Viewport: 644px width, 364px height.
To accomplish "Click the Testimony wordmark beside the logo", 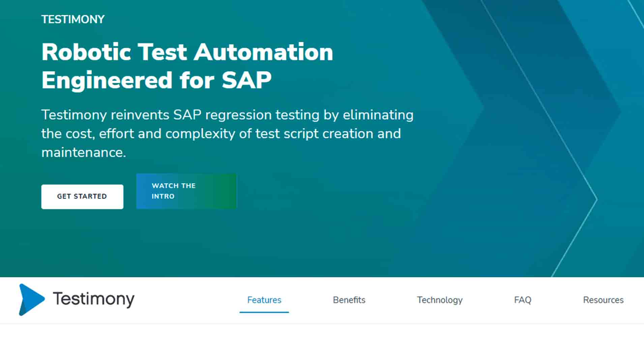I will (93, 299).
